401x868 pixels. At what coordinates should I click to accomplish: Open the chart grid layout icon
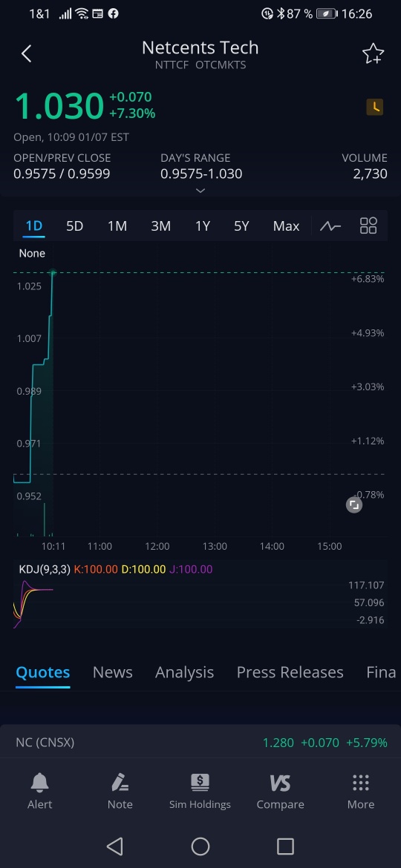(x=368, y=226)
